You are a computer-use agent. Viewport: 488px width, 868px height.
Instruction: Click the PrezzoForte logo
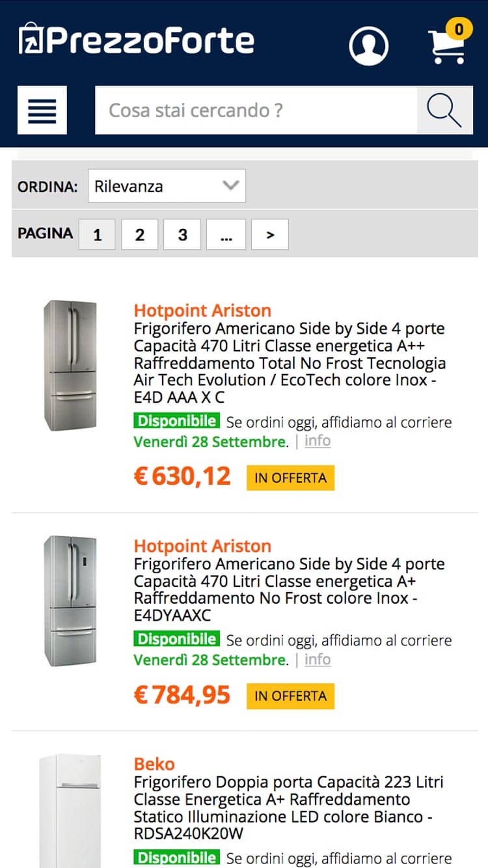pyautogui.click(x=137, y=40)
